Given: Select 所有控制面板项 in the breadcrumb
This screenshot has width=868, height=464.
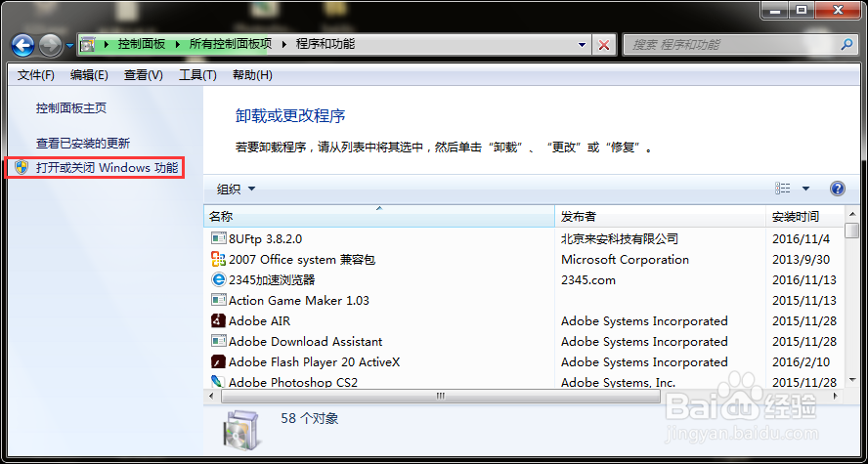Looking at the screenshot, I should [231, 44].
